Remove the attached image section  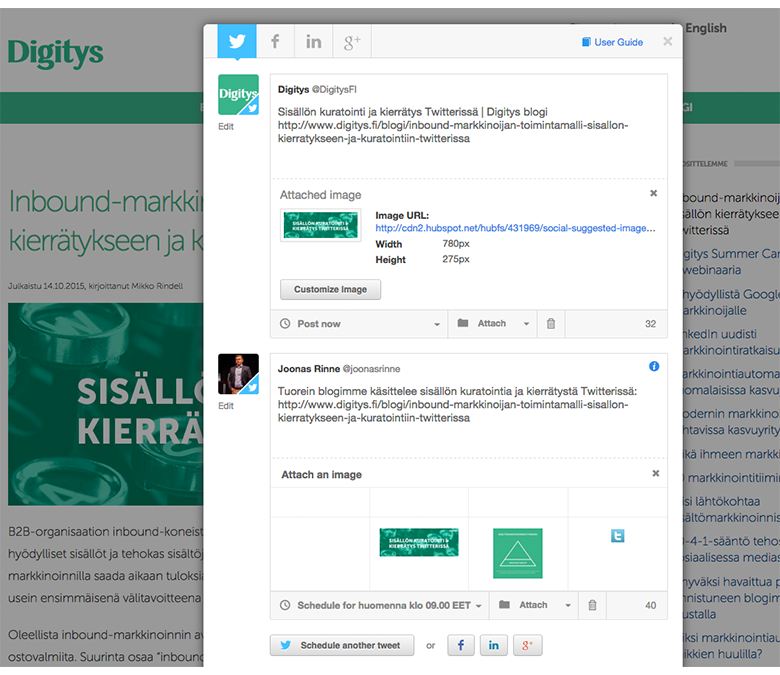[x=654, y=193]
